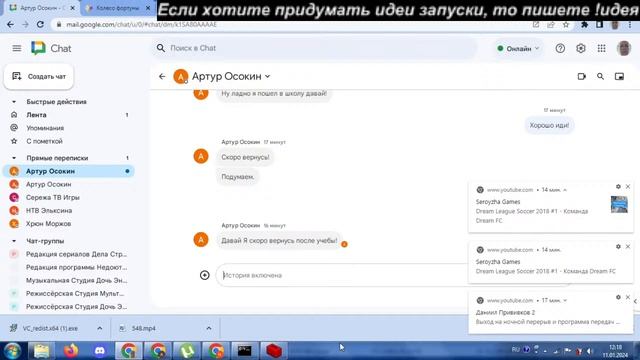Open Firefox from the taskbar
This screenshot has width=640, height=360.
(x=70, y=351)
